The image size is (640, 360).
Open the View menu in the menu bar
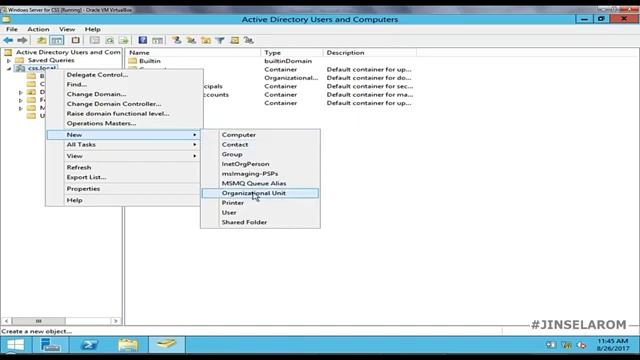coord(67,29)
